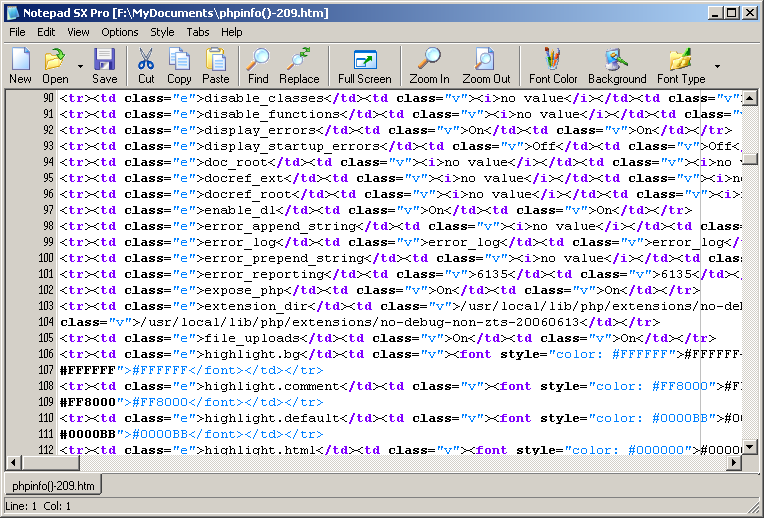764x518 pixels.
Task: Click error_reporting on line 101
Action: pyautogui.click(x=264, y=274)
